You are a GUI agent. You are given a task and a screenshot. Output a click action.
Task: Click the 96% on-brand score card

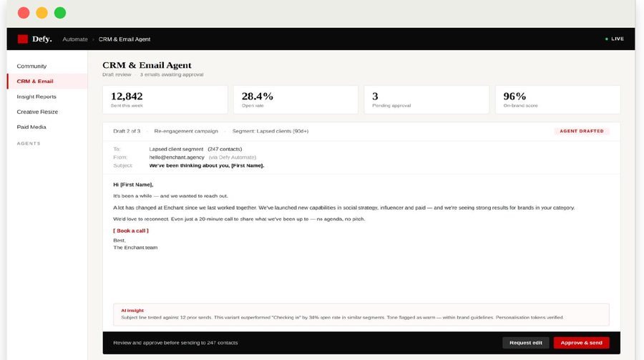pos(557,100)
